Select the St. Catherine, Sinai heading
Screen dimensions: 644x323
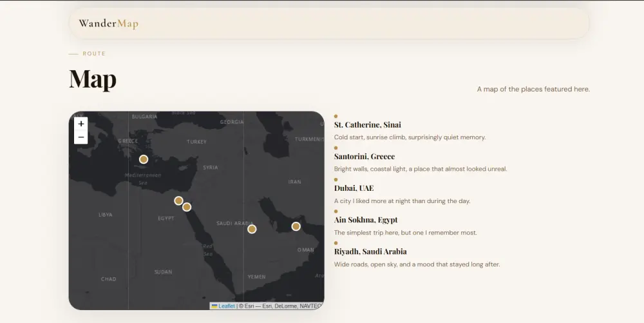click(x=367, y=124)
